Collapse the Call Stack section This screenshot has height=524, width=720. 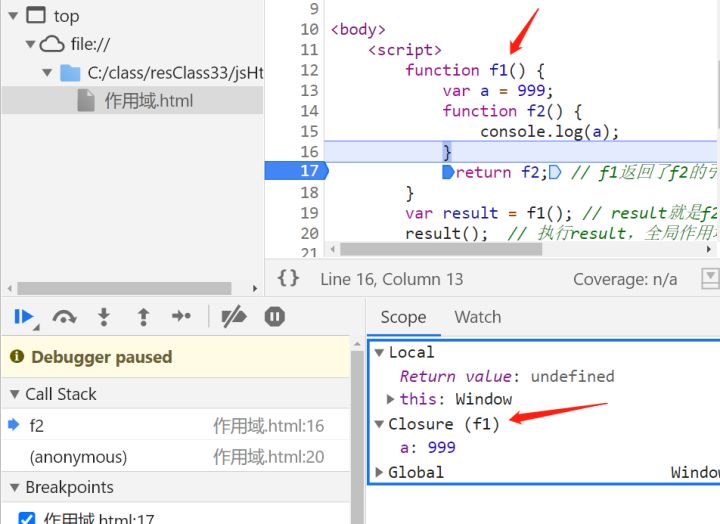coord(15,394)
